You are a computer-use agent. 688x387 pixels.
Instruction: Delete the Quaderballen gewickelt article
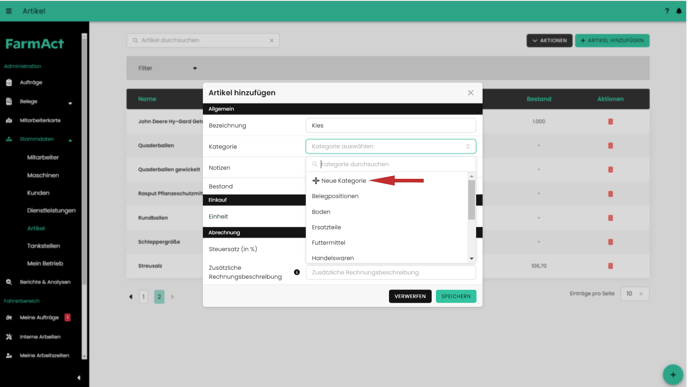click(x=610, y=169)
